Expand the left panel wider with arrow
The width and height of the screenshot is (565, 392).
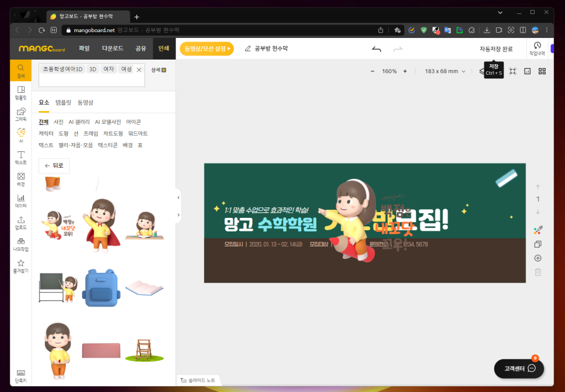178,215
